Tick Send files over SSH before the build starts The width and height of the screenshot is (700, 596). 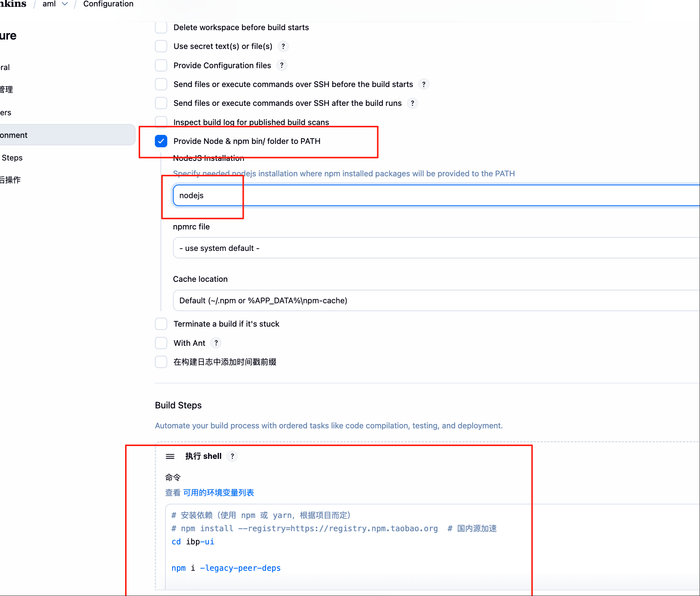click(x=161, y=84)
